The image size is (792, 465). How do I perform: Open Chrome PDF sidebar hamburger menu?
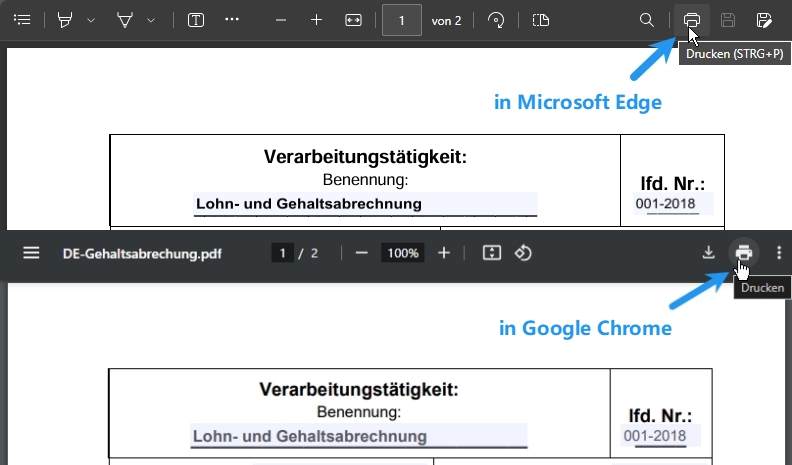pyautogui.click(x=31, y=253)
